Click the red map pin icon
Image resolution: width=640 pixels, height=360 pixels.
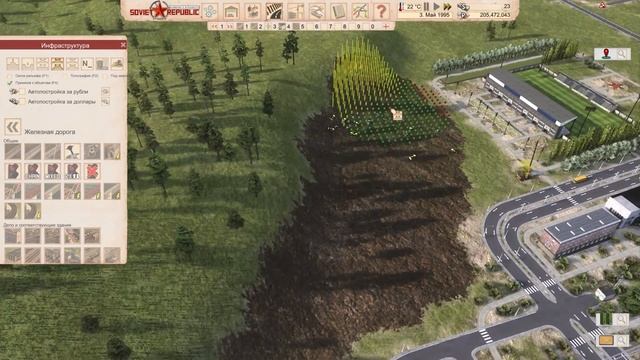pos(606,53)
